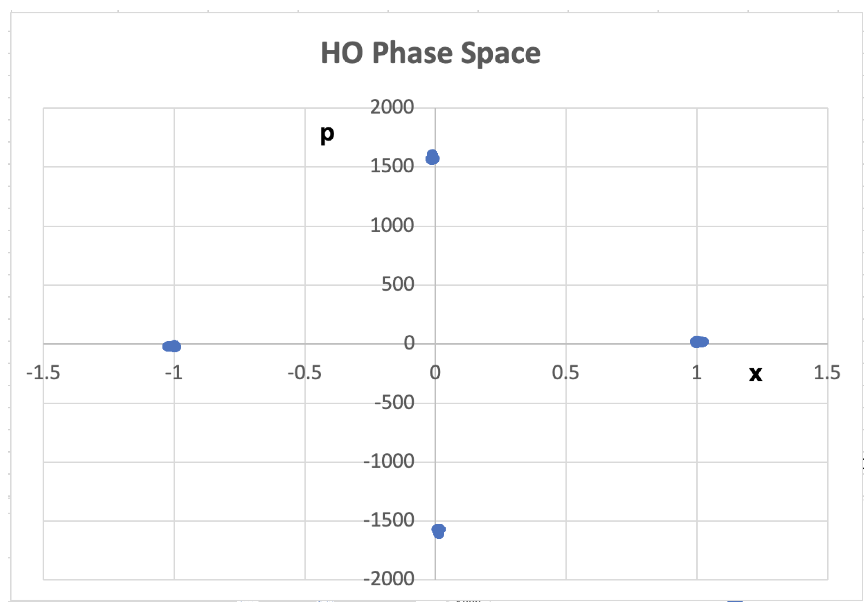
Task: Select the -0.5 horizontal axis label
Action: click(304, 373)
